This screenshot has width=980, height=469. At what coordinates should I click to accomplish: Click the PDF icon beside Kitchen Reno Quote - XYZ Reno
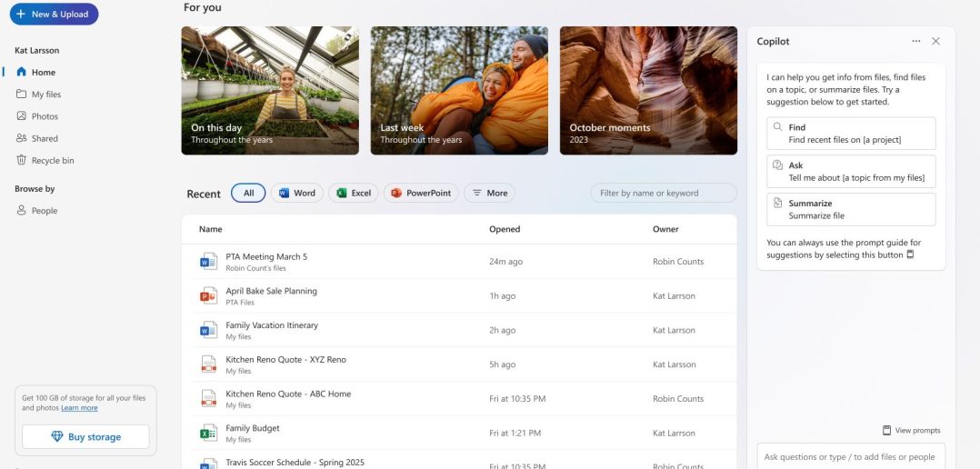[x=208, y=364]
